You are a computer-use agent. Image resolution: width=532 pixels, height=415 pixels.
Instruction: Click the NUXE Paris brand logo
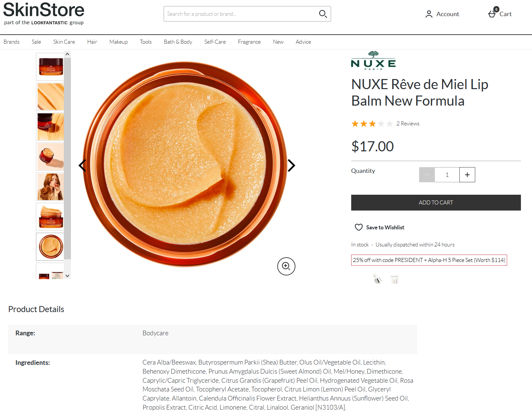click(x=373, y=61)
